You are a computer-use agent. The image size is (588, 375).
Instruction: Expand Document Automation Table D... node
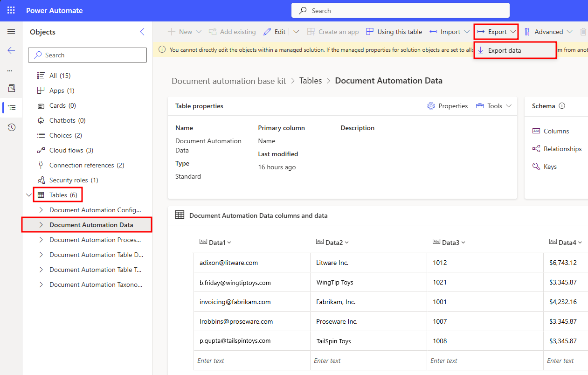coord(41,255)
